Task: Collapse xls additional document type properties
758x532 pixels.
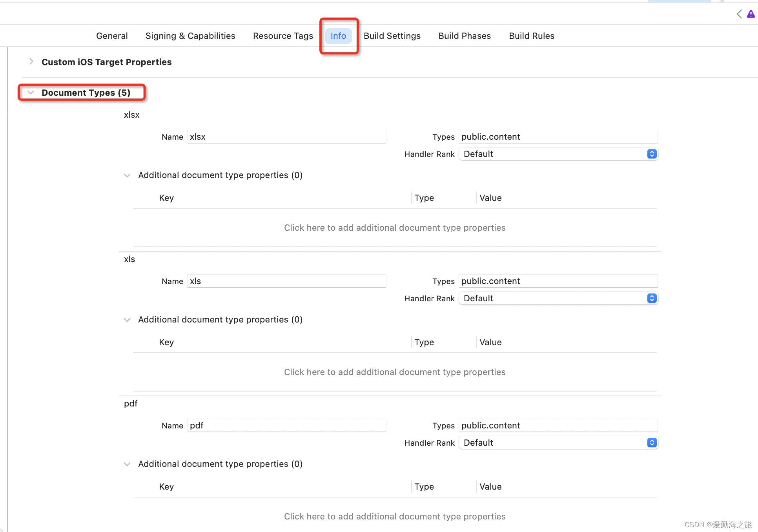Action: (127, 320)
